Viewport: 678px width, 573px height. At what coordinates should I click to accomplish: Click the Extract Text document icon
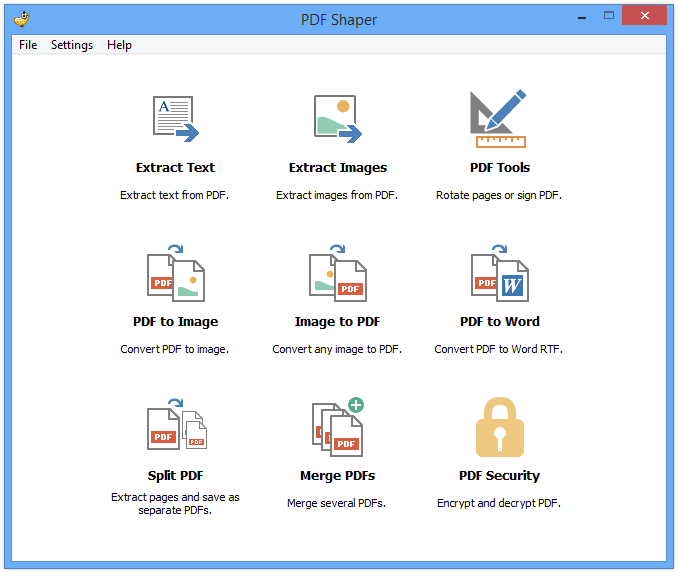pyautogui.click(x=176, y=119)
